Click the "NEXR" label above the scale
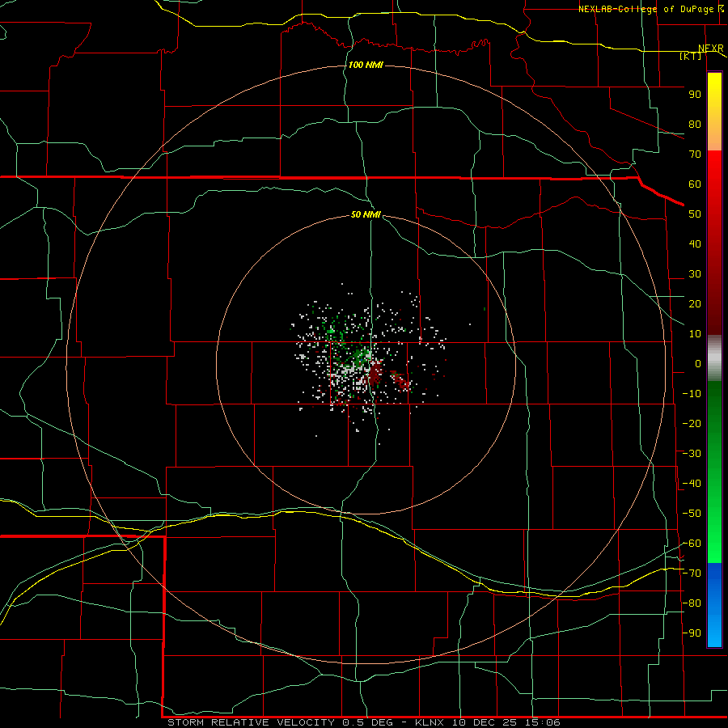This screenshot has width=728, height=728. 711,49
